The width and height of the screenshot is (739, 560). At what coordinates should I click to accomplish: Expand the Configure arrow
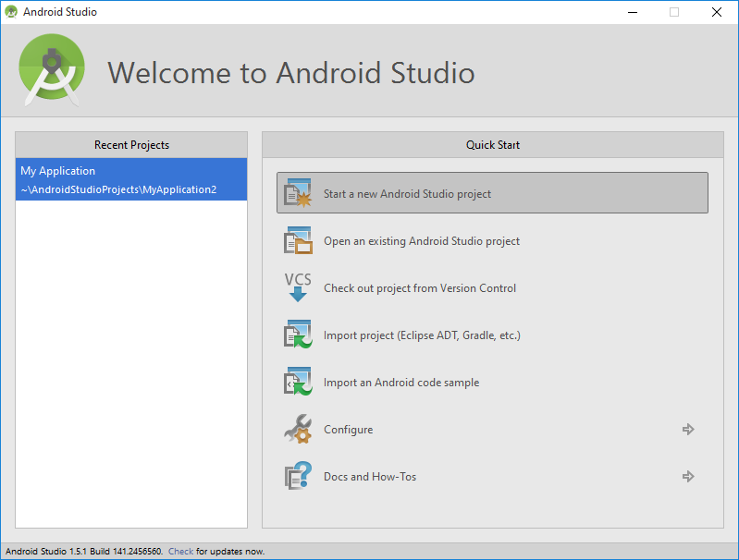click(688, 429)
